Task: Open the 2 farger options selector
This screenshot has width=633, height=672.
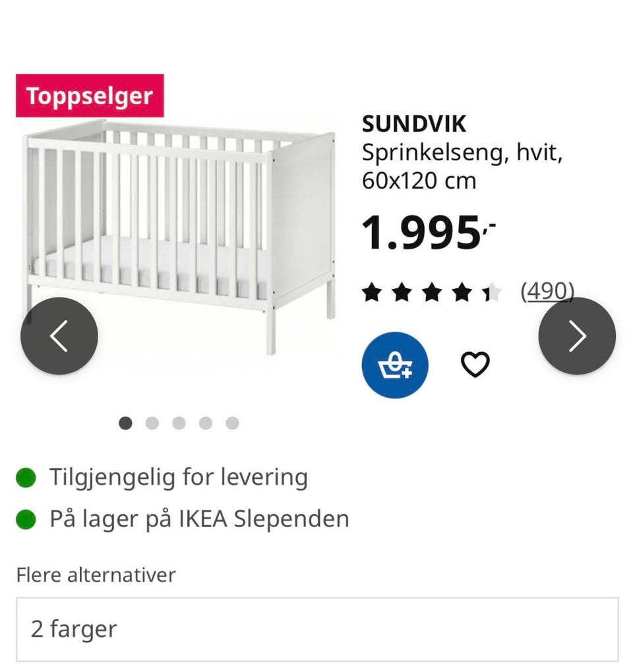Action: click(x=317, y=629)
